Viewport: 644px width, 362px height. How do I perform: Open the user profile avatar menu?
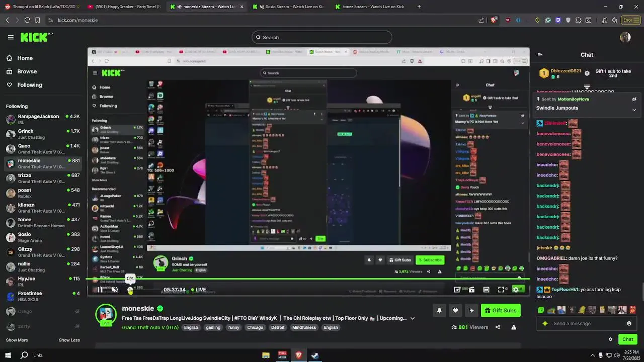[x=625, y=37]
